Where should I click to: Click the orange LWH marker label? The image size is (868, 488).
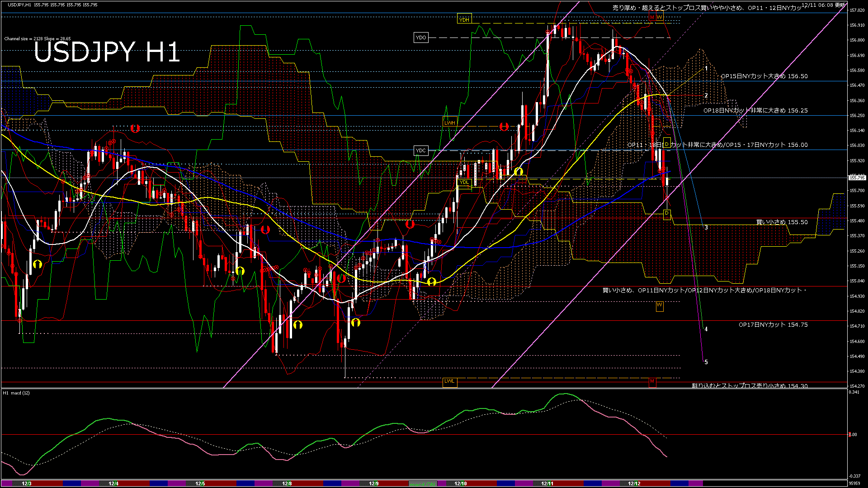(449, 123)
